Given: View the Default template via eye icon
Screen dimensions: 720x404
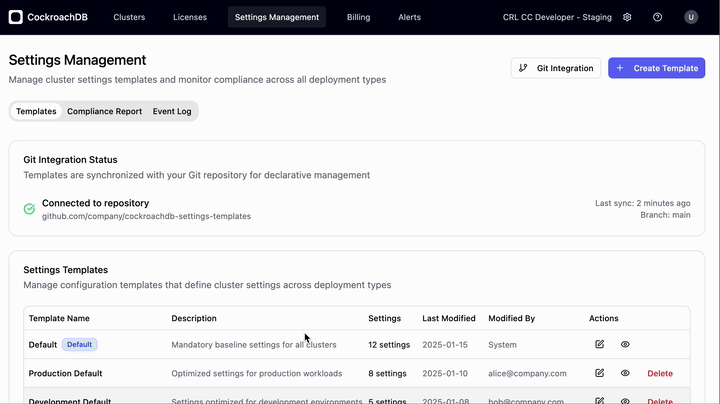Looking at the screenshot, I should pyautogui.click(x=625, y=344).
